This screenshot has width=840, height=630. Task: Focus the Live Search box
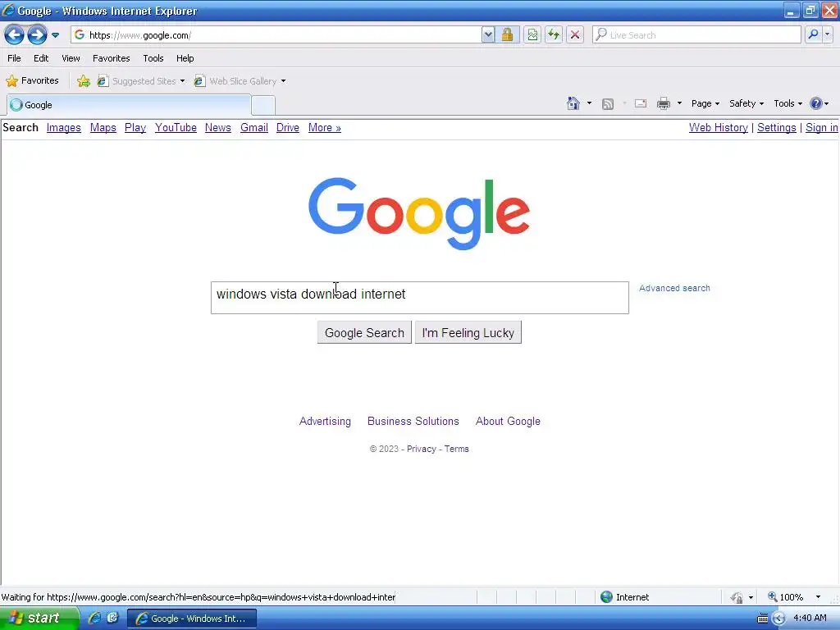tap(696, 35)
